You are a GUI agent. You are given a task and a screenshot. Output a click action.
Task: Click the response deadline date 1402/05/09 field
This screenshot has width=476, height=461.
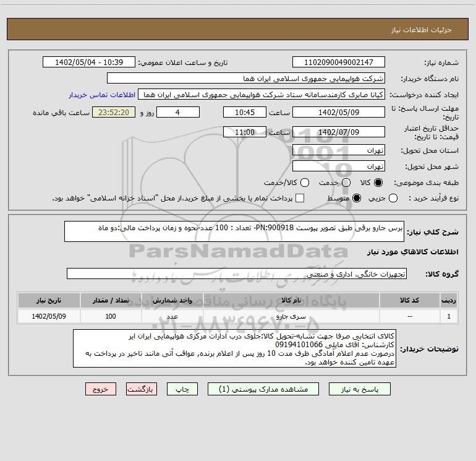pyautogui.click(x=339, y=112)
